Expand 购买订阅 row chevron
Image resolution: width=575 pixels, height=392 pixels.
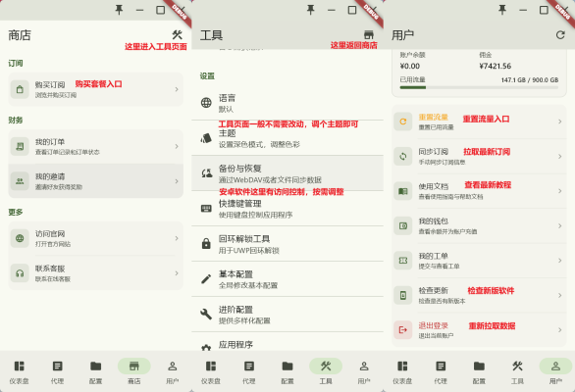coord(177,89)
